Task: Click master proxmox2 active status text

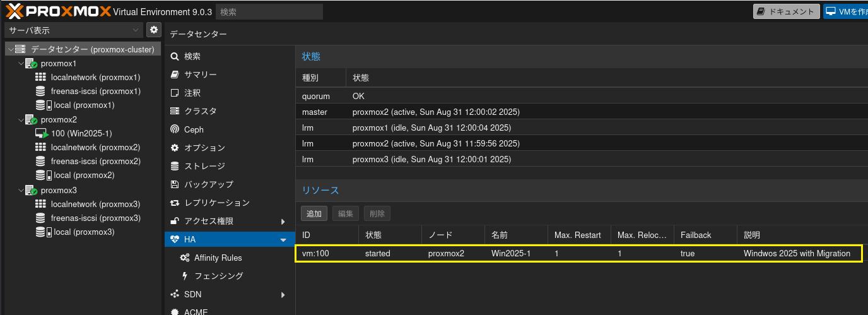Action: coord(436,112)
